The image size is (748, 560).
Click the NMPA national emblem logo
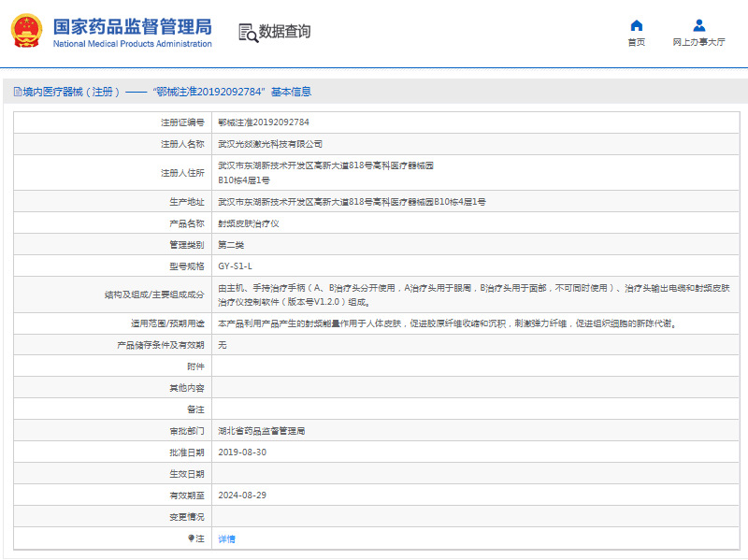click(27, 32)
